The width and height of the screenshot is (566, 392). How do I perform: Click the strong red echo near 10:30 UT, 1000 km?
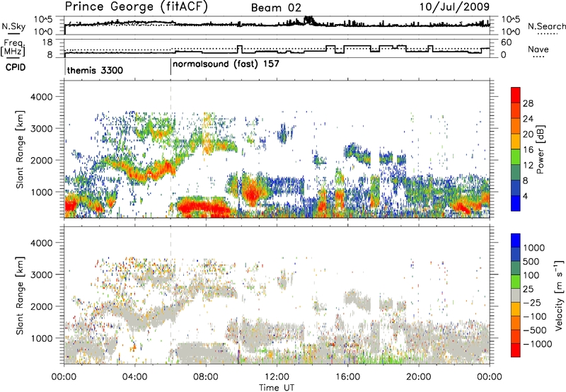(x=252, y=193)
